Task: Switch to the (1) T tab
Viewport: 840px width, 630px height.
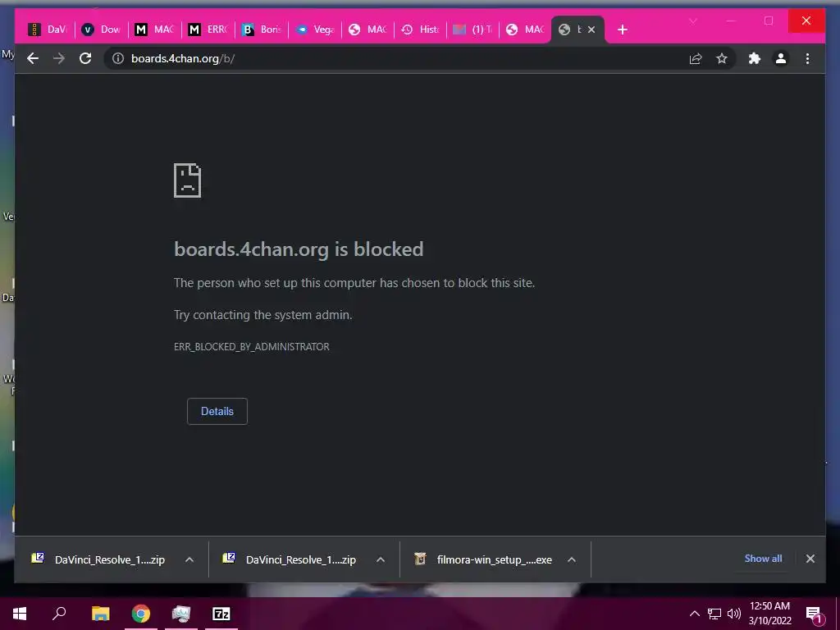Action: click(x=473, y=30)
